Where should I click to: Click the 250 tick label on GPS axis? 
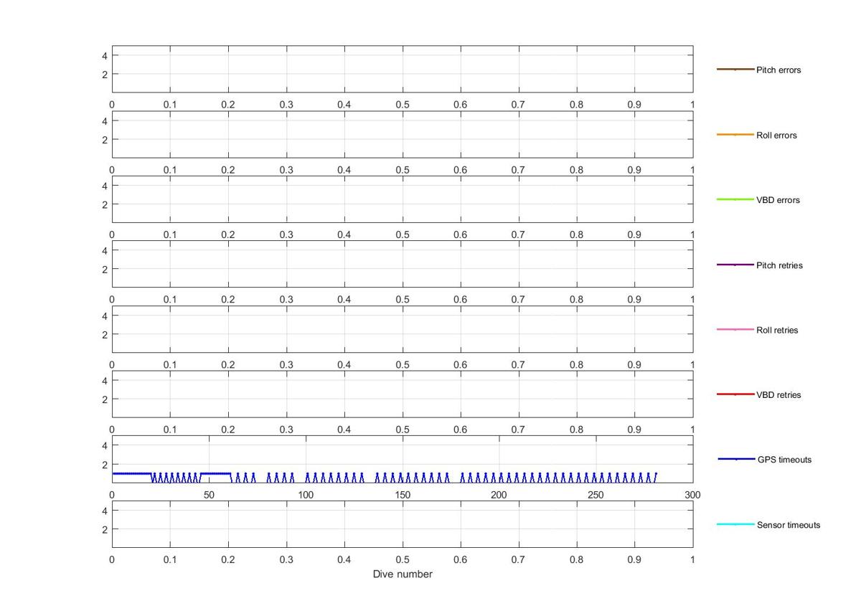[x=596, y=495]
